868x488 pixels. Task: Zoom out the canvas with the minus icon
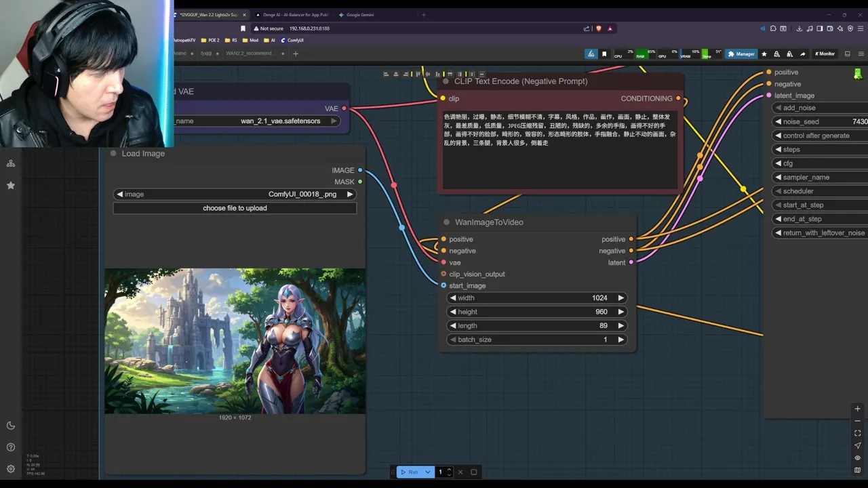[x=857, y=421]
